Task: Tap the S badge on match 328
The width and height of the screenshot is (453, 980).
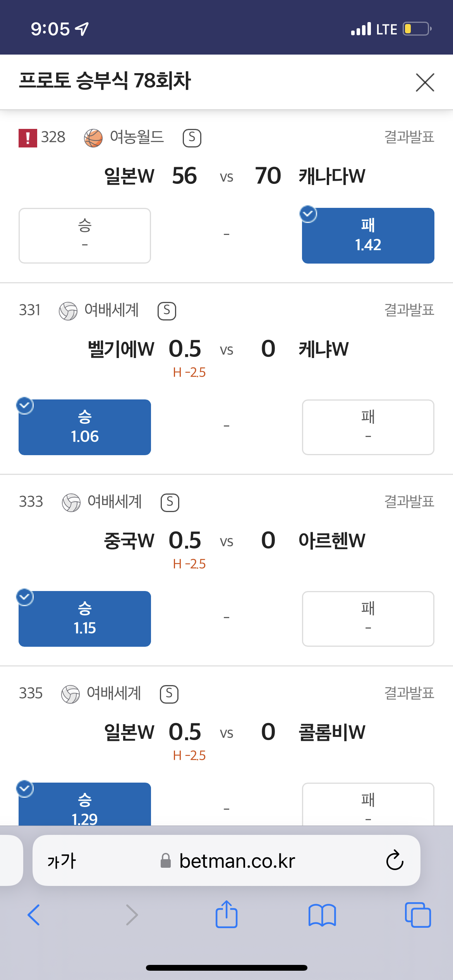Action: (192, 138)
